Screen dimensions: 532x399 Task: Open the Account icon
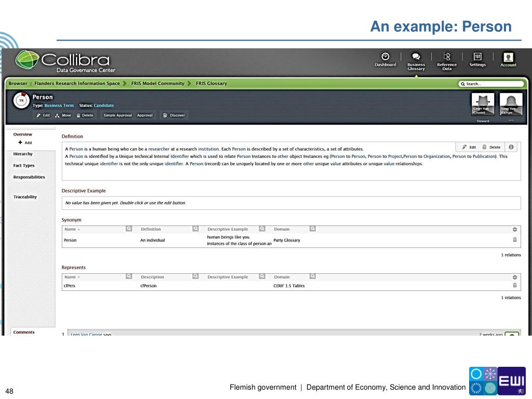click(x=508, y=59)
